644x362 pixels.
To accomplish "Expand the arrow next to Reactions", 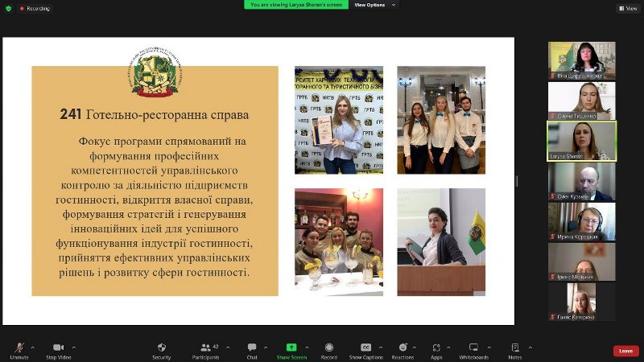I will [414, 348].
